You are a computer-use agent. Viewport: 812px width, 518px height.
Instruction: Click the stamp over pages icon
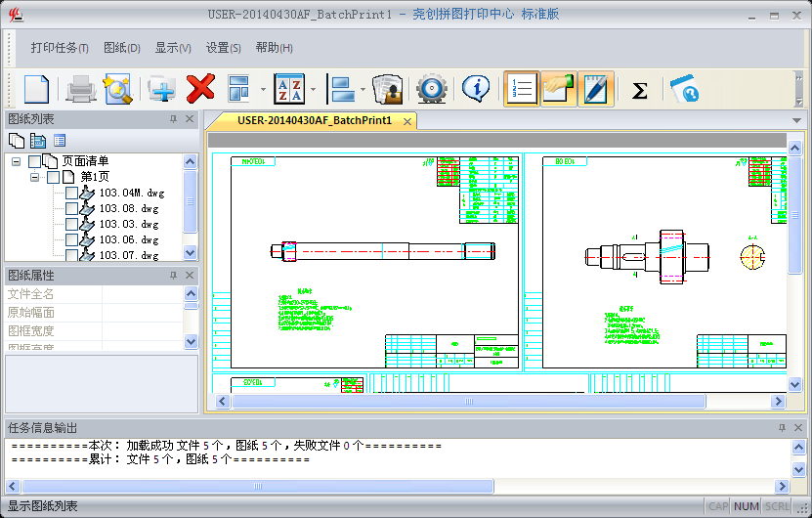click(x=388, y=89)
